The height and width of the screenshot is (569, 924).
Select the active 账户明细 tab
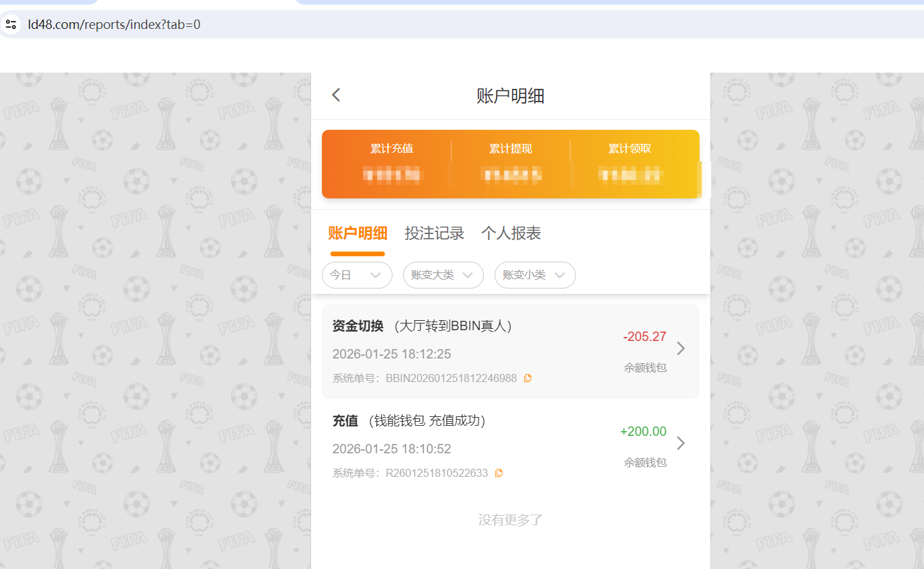click(x=357, y=233)
